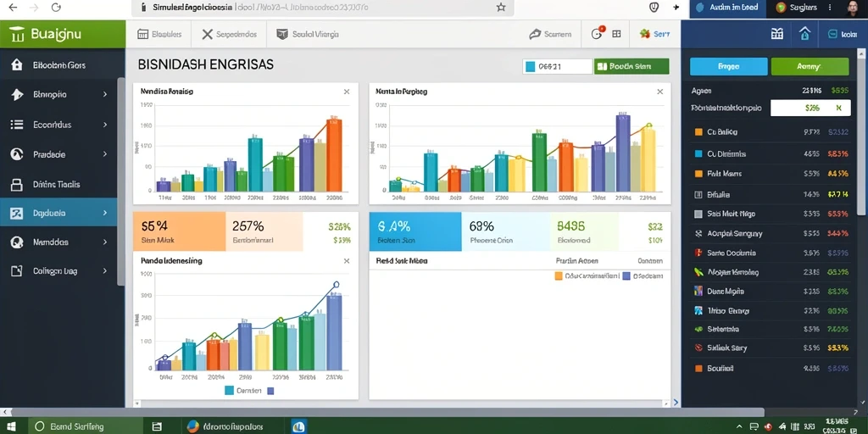Click the green Boadia Stan button

[631, 66]
